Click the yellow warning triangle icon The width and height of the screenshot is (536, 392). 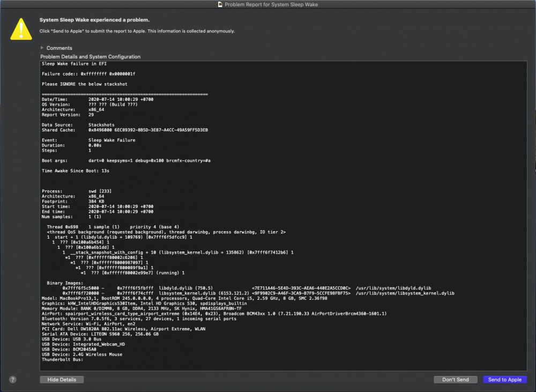[x=20, y=27]
